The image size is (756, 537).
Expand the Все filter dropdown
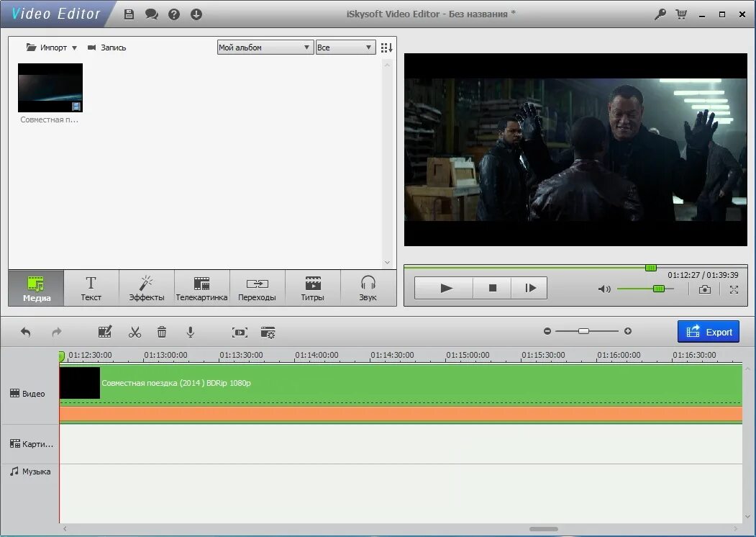[x=345, y=47]
